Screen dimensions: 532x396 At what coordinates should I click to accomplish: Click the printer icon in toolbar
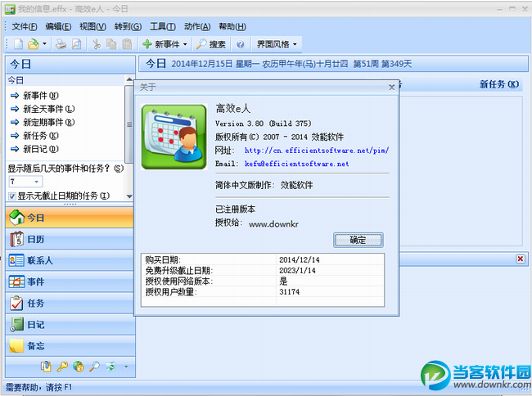[x=61, y=44]
